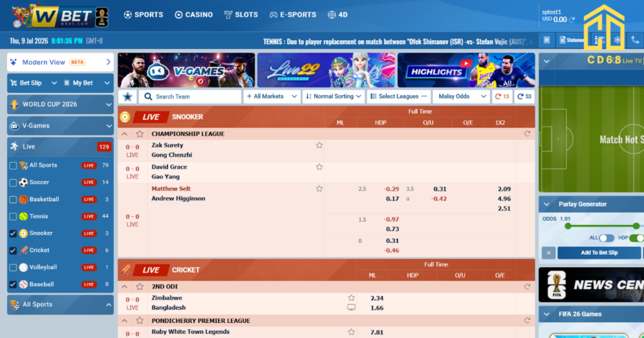Image resolution: width=644 pixels, height=338 pixels.
Task: Select Bangladesh moneyline odds 1.66
Action: tap(377, 308)
